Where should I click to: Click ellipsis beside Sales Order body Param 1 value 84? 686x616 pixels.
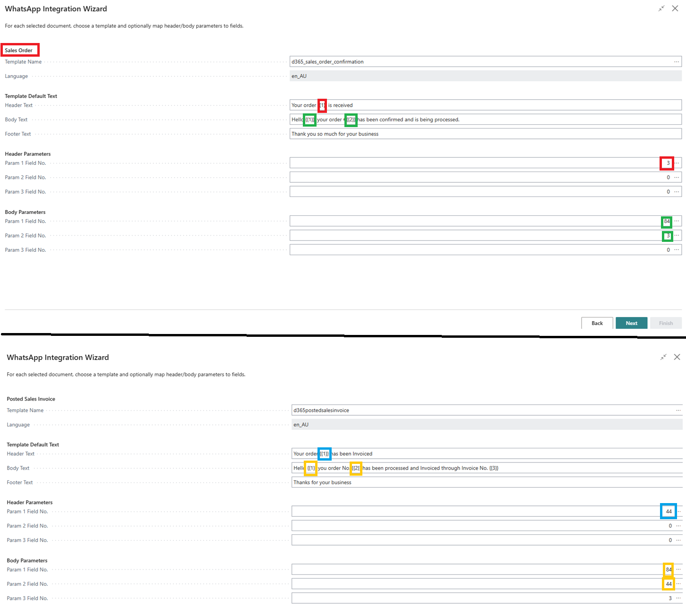tap(677, 221)
